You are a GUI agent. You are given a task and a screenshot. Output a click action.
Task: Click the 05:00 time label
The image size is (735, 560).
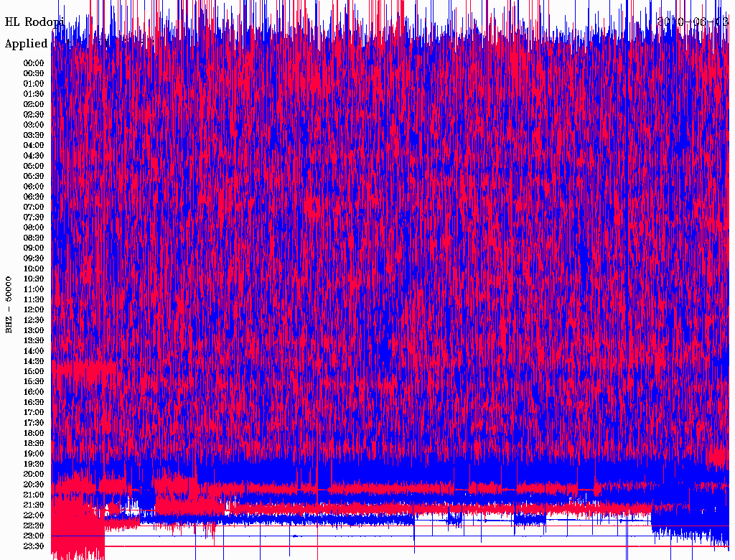click(34, 166)
